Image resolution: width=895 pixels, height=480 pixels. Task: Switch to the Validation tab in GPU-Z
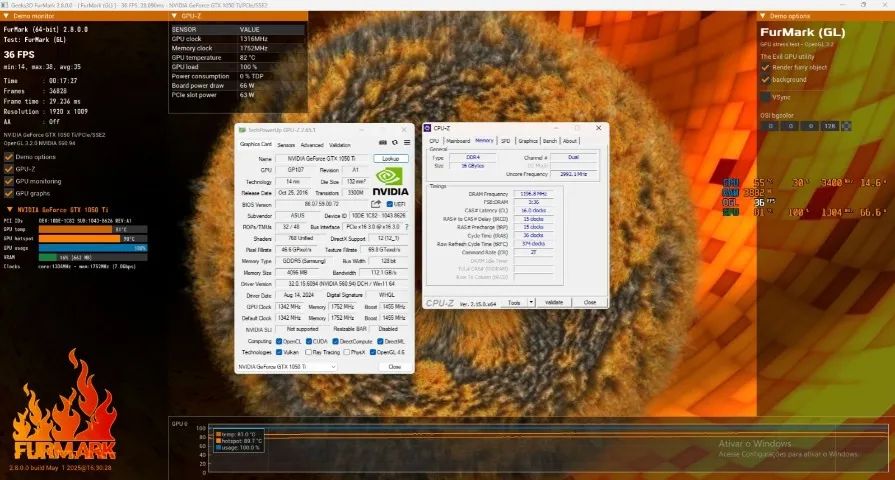340,145
